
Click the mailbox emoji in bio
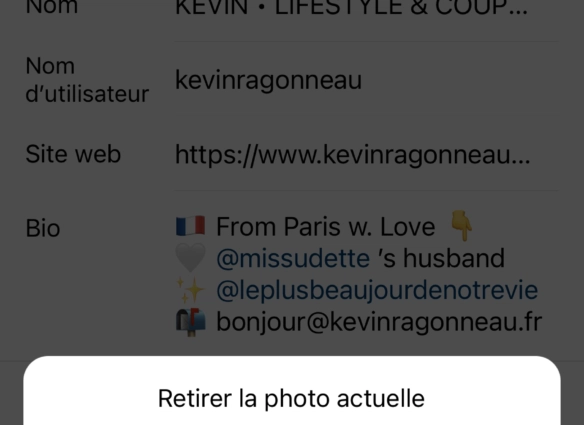[190, 322]
